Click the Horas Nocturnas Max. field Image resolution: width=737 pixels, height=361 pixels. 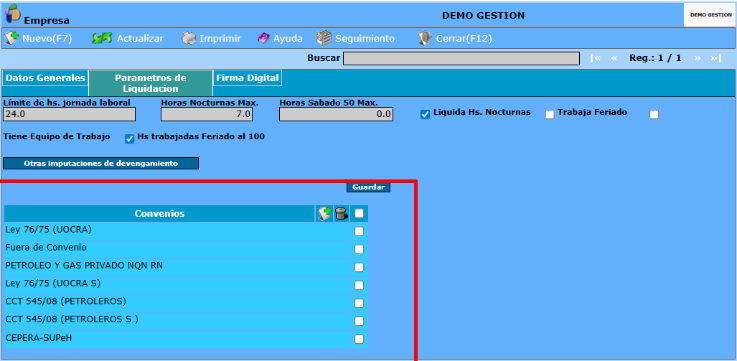pyautogui.click(x=207, y=114)
